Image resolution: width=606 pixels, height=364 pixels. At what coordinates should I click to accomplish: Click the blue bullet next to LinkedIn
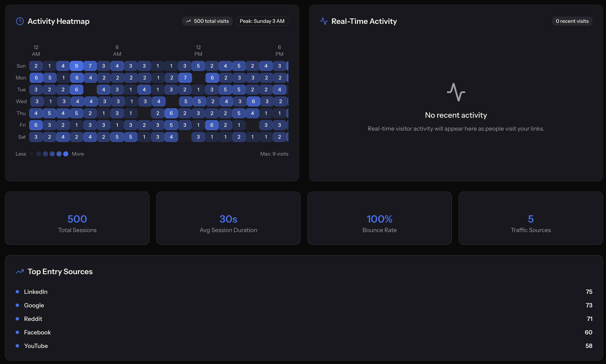click(x=17, y=292)
